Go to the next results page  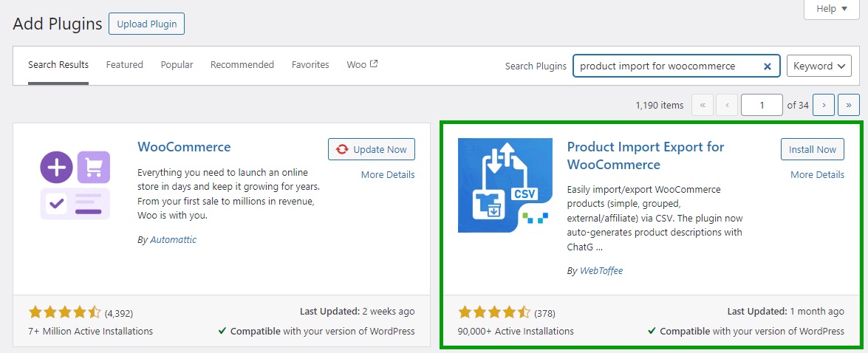pos(824,105)
